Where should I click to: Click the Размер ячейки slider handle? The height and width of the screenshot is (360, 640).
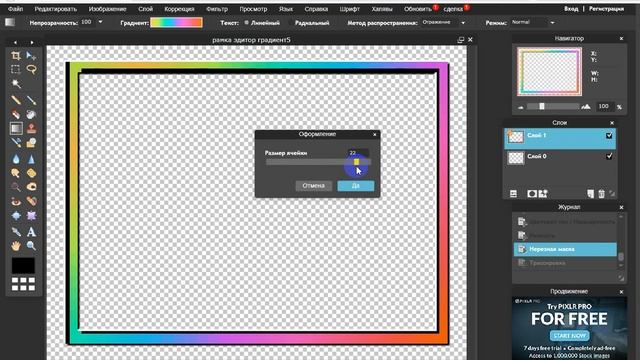pyautogui.click(x=356, y=162)
